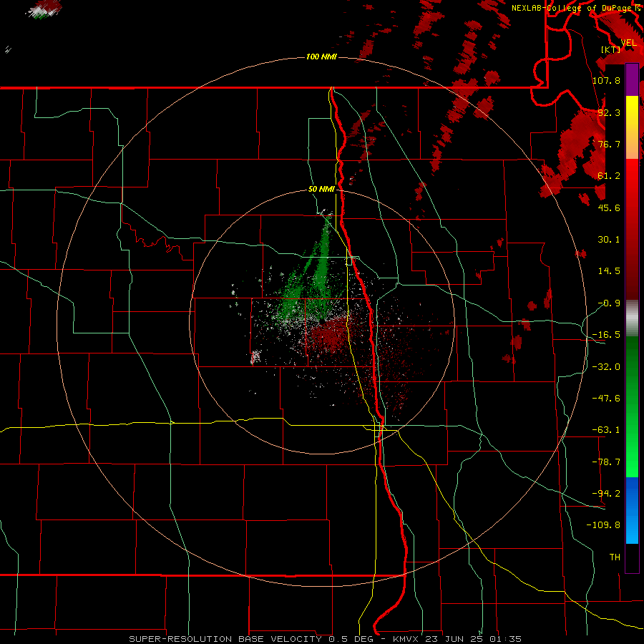The image size is (644, 644).
Task: Select the 61.2 scale value
Action: point(609,176)
